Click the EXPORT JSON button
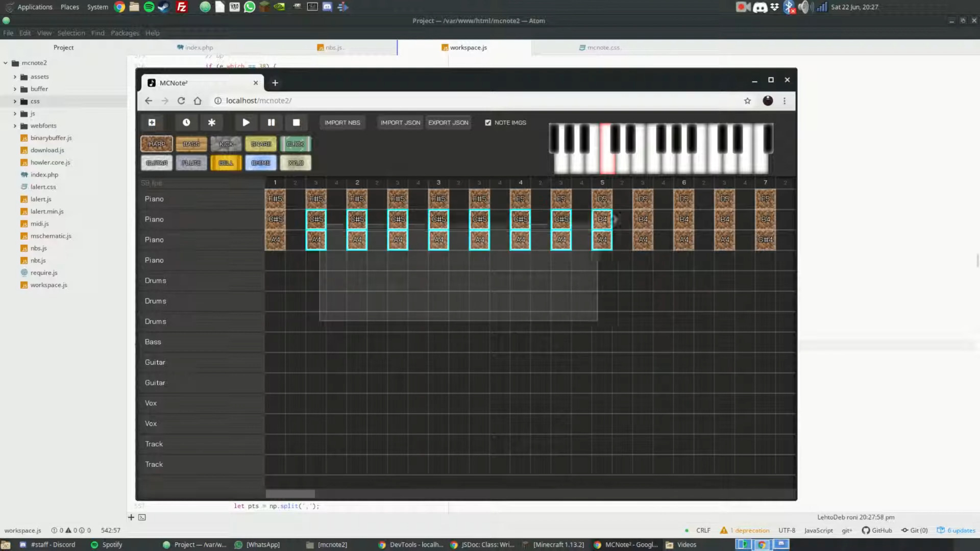Screen dimensions: 980x551 coord(448,122)
